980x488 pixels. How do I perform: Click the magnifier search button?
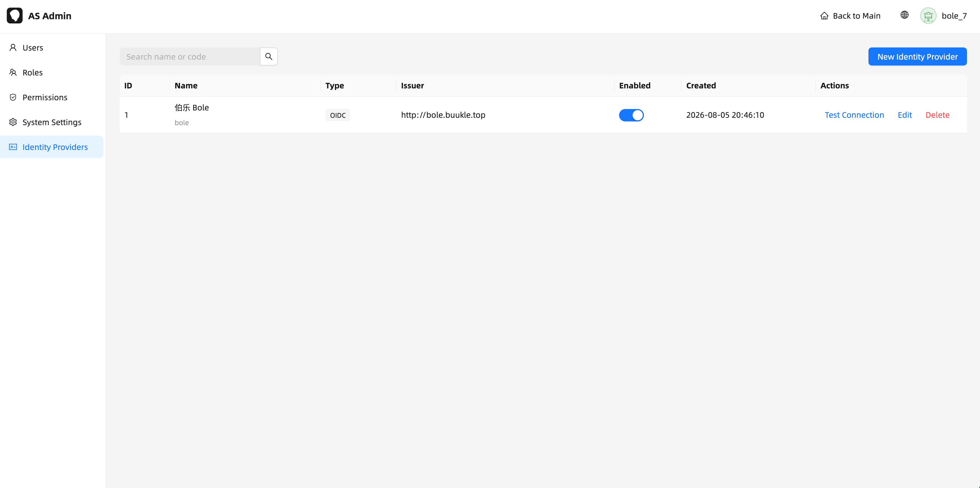[x=269, y=57]
